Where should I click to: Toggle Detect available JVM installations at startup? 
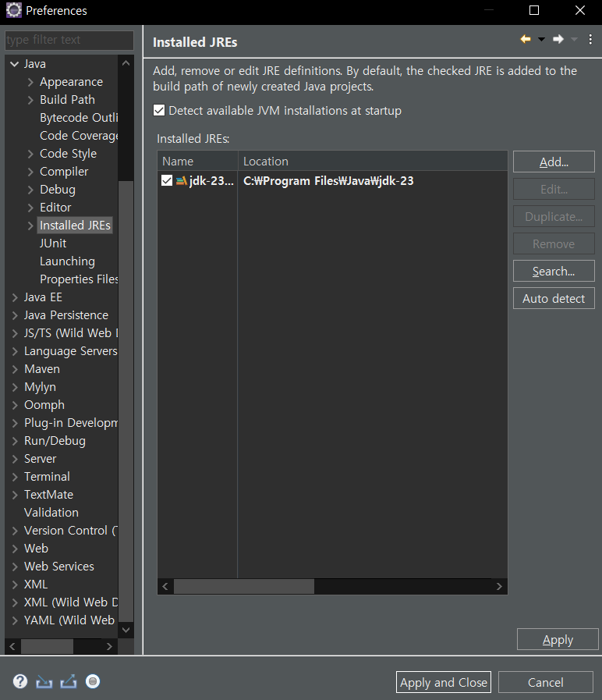159,110
